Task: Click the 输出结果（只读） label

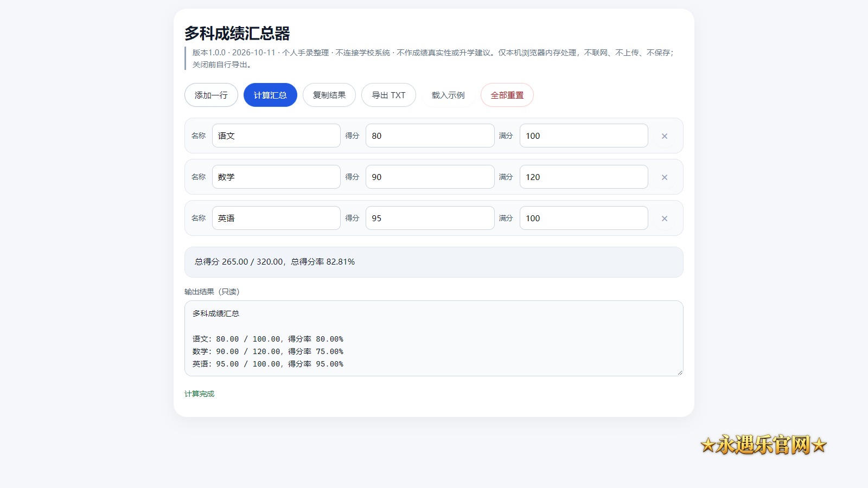Action: point(212,292)
